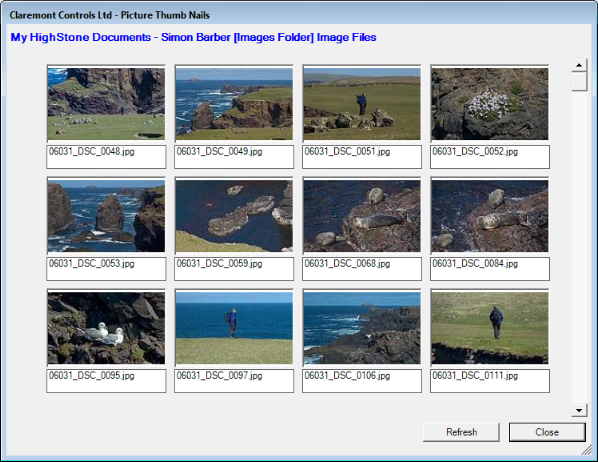This screenshot has height=462, width=598.
Task: Click the Refresh button
Action: coord(461,432)
